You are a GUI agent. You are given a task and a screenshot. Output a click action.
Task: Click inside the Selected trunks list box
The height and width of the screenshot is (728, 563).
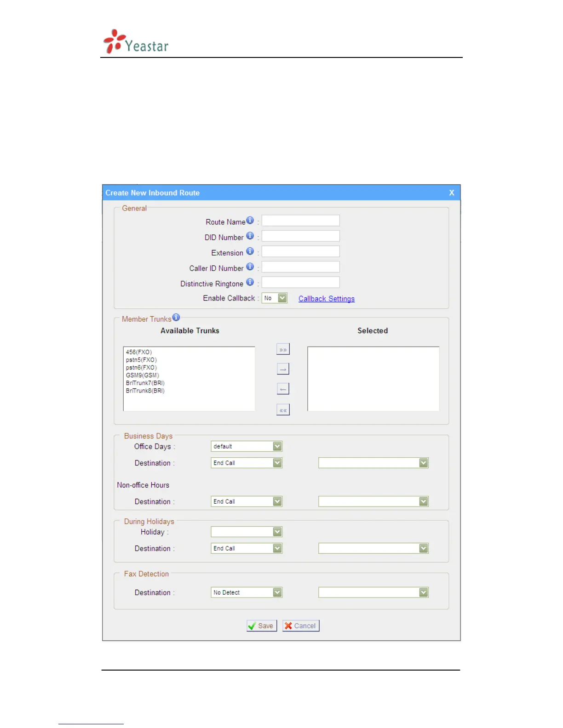[x=373, y=379]
